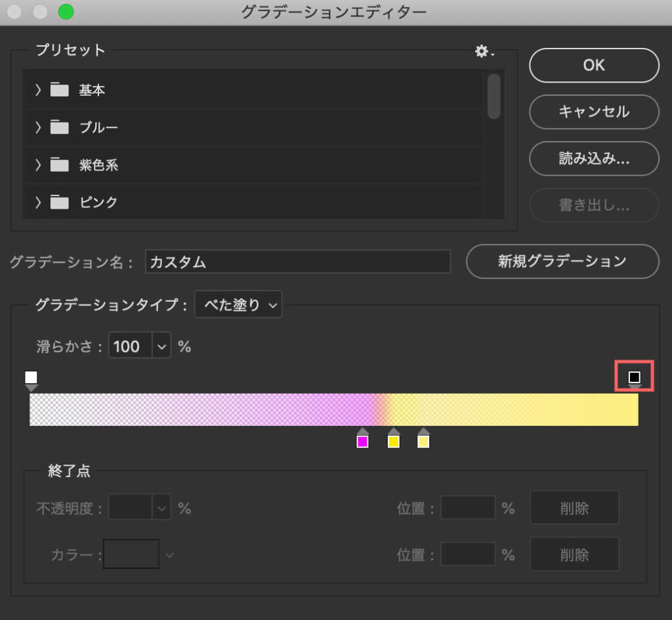Click the 新規グラデーション button
672x620 pixels.
point(562,261)
